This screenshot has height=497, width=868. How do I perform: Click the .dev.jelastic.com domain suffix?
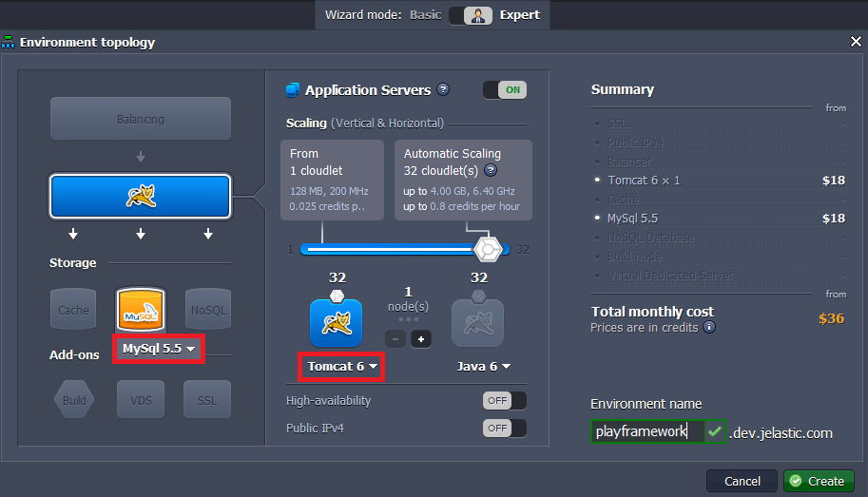781,432
